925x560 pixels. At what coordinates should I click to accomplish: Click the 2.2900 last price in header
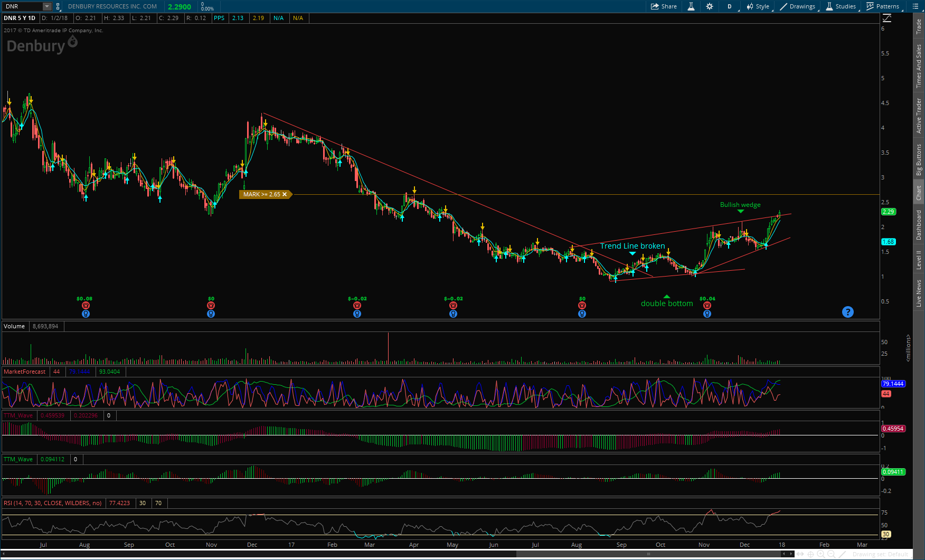pos(180,7)
